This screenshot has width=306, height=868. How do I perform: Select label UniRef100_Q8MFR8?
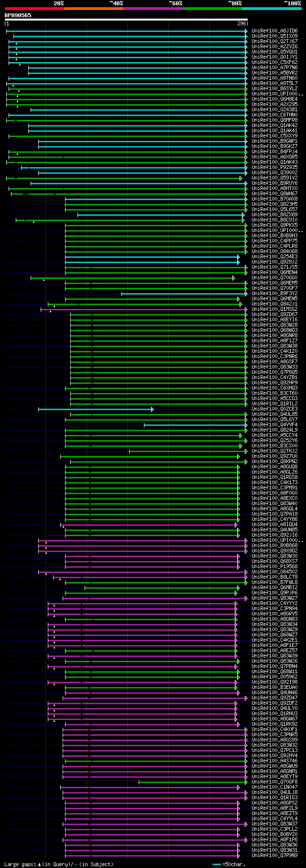tap(274, 120)
